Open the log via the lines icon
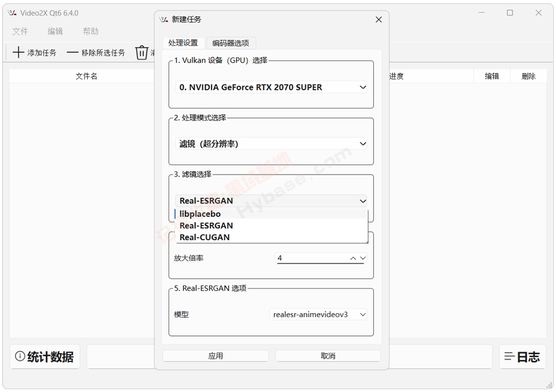This screenshot has width=556, height=392. coord(509,356)
